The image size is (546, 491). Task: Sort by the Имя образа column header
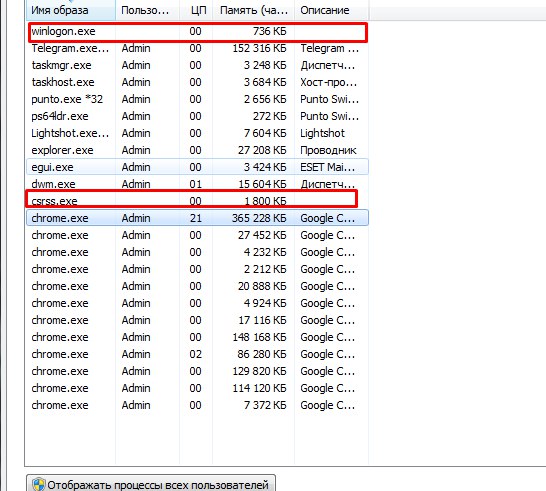[x=71, y=10]
